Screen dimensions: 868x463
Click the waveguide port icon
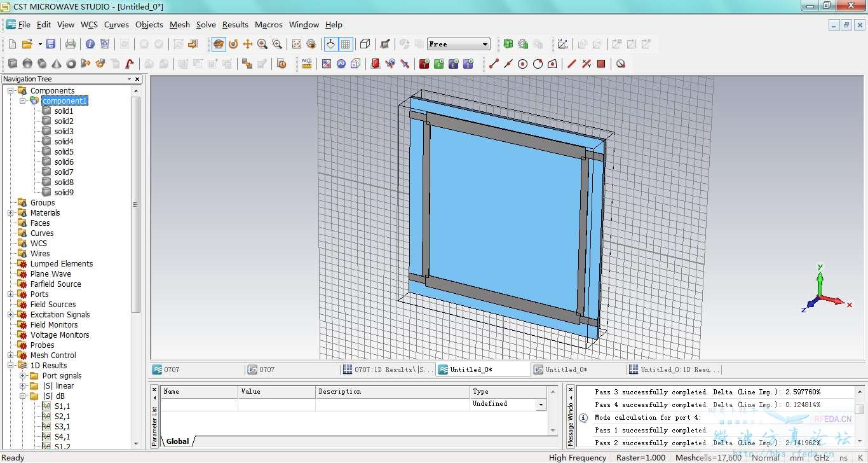(x=376, y=64)
